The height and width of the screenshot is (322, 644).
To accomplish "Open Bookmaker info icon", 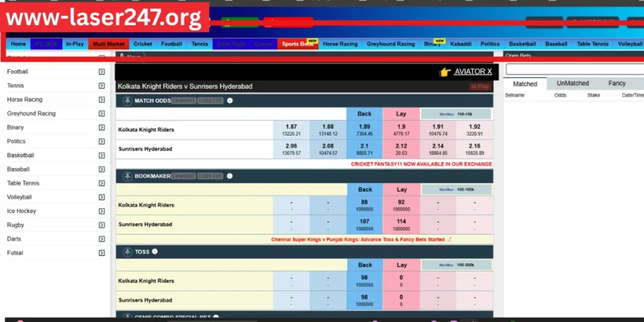I will pyautogui.click(x=230, y=176).
